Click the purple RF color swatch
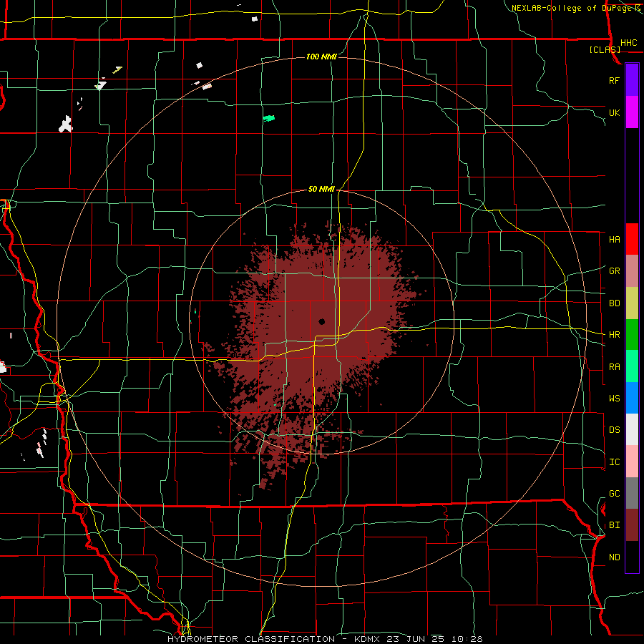Screen dimensions: 644x644 632,80
